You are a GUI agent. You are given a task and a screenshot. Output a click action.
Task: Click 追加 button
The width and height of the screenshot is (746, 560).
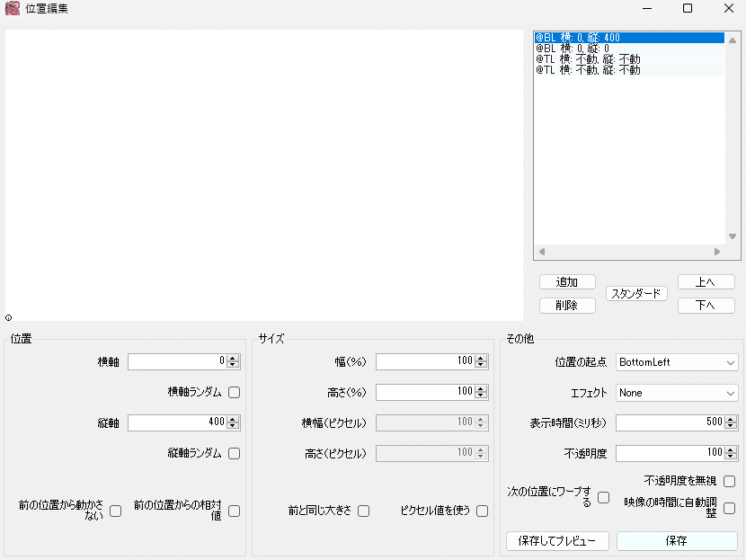pos(567,282)
